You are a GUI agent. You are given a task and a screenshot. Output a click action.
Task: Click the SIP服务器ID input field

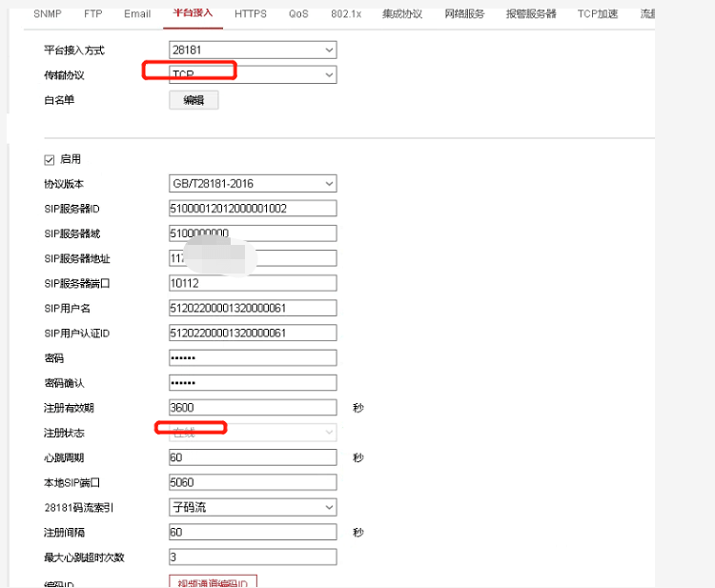pyautogui.click(x=253, y=209)
